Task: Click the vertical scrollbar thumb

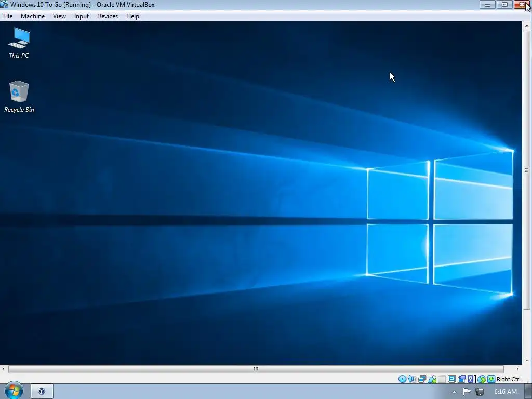Action: (x=527, y=170)
